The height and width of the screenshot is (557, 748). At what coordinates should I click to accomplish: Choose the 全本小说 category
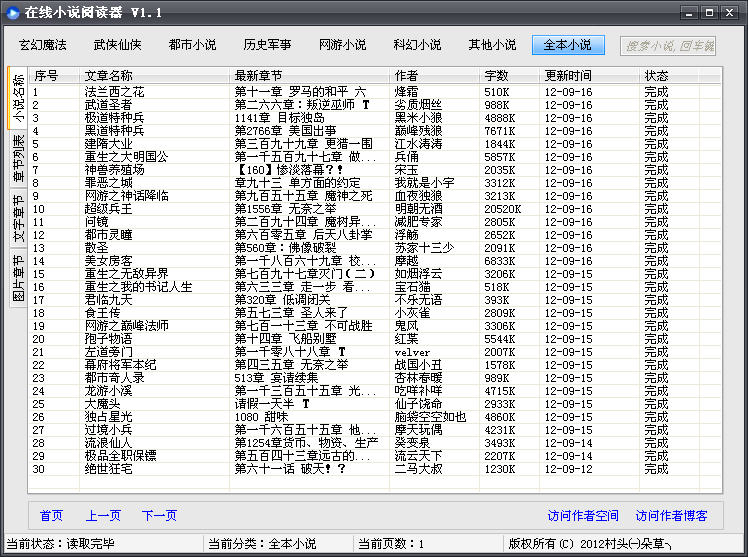pos(568,45)
